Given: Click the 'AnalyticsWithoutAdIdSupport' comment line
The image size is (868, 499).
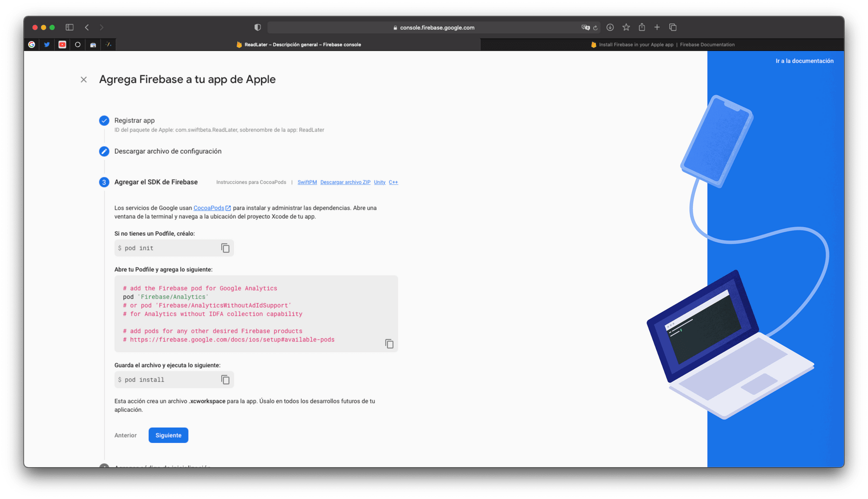Looking at the screenshot, I should [207, 306].
